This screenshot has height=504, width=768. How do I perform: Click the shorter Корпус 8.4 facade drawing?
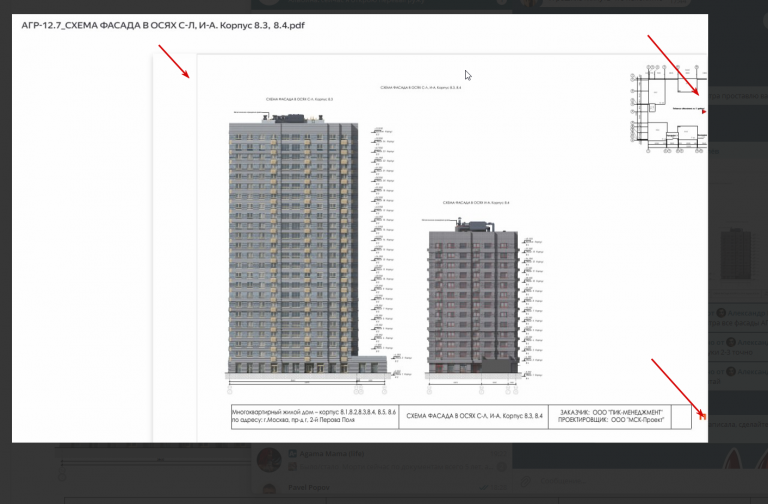pos(474,298)
